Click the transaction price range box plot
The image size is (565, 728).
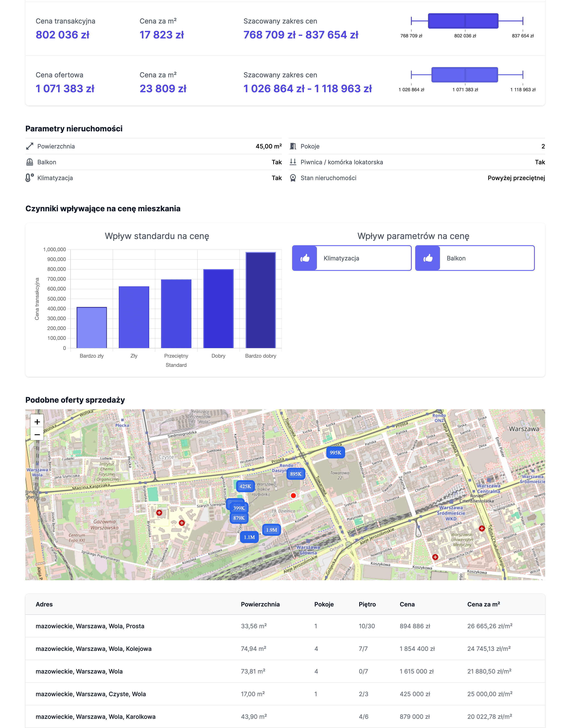tap(463, 21)
